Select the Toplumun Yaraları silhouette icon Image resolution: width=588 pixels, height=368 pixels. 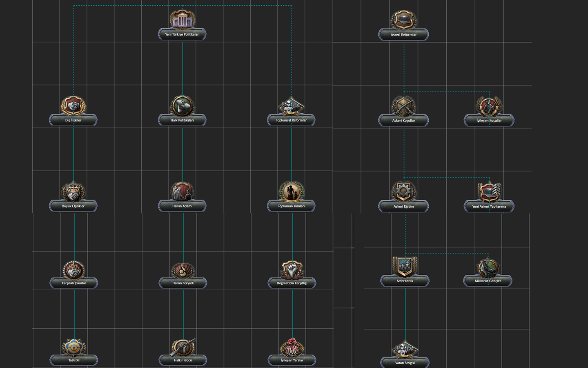[291, 191]
